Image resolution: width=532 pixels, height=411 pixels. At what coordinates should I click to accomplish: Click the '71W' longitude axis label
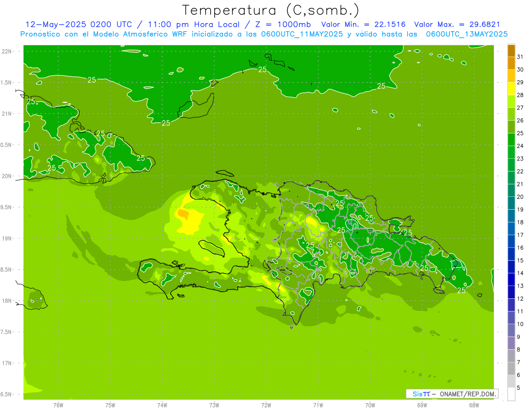click(318, 405)
